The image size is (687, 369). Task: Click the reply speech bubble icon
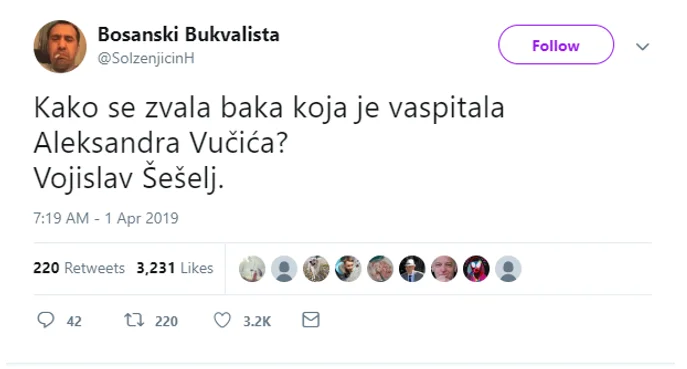[46, 320]
